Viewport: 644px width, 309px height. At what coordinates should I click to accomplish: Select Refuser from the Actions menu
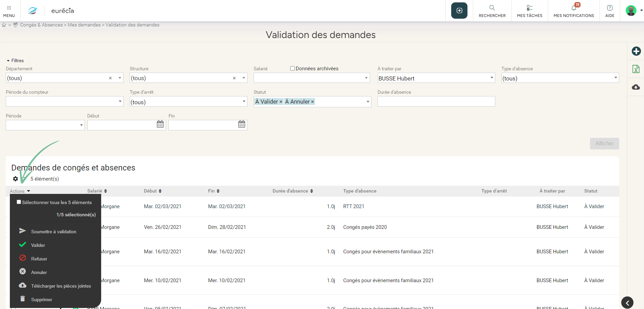(x=39, y=259)
